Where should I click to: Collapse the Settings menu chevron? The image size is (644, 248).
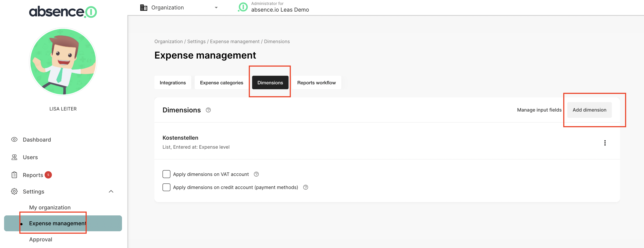[x=111, y=191]
